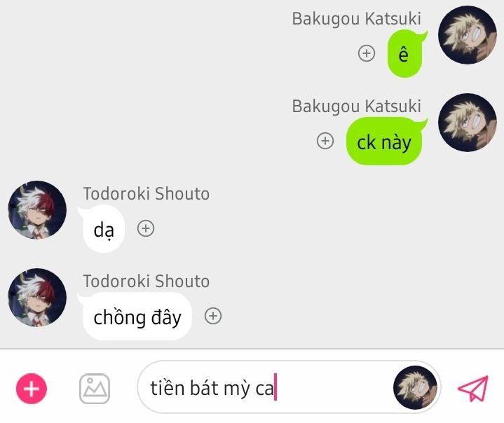Open second Bakugou Katsuki avatar
Image resolution: width=504 pixels, height=423 pixels.
tap(468, 123)
